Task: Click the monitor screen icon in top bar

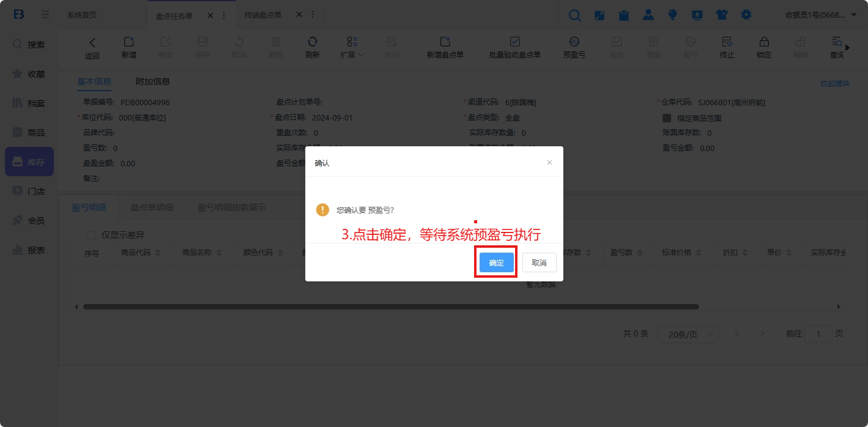Action: click(697, 15)
